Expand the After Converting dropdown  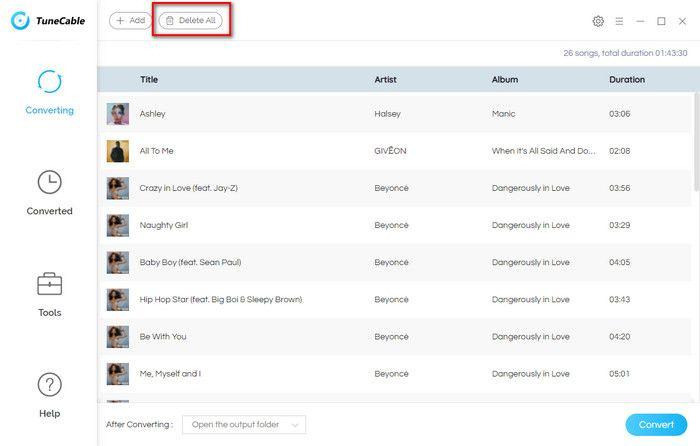coord(245,425)
